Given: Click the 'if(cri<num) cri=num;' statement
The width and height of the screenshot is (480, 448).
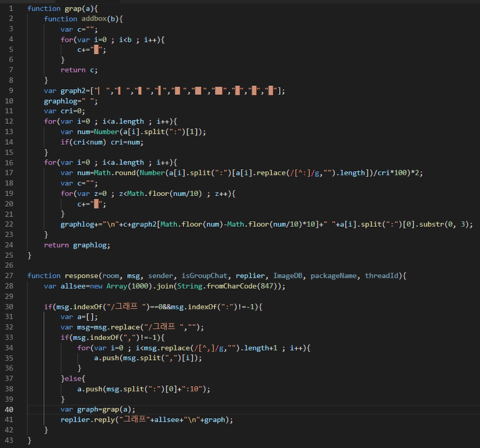Looking at the screenshot, I should tap(102, 142).
